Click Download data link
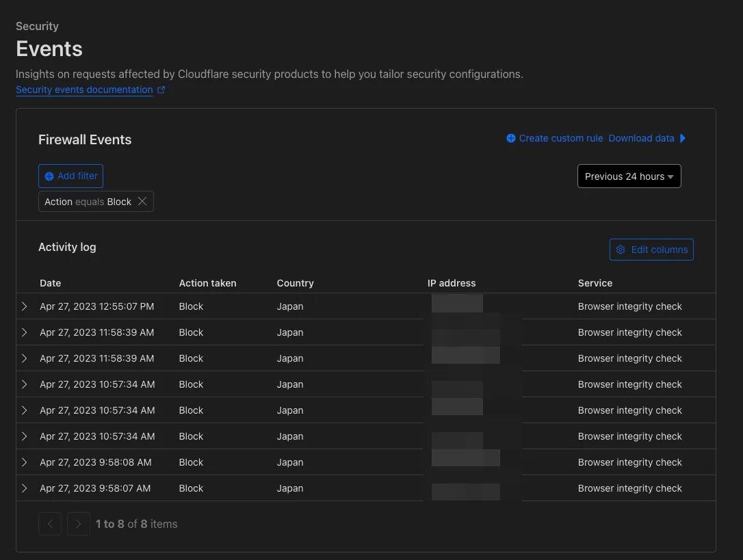The height and width of the screenshot is (560, 743). (x=641, y=138)
